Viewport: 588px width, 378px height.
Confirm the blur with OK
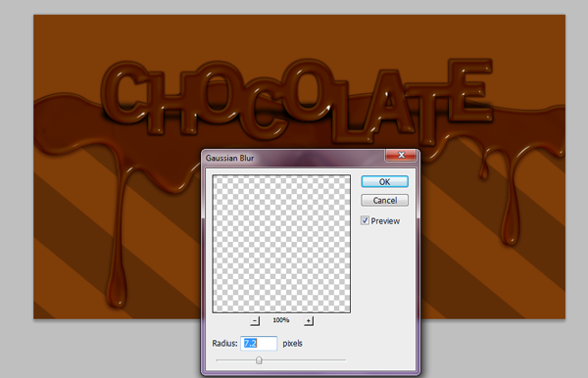[x=384, y=182]
